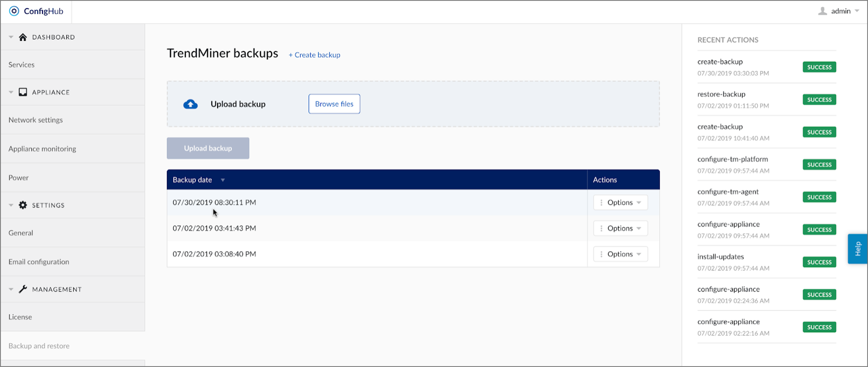Click the Dashboard section label
Screen dimensions: 868x367
click(54, 37)
